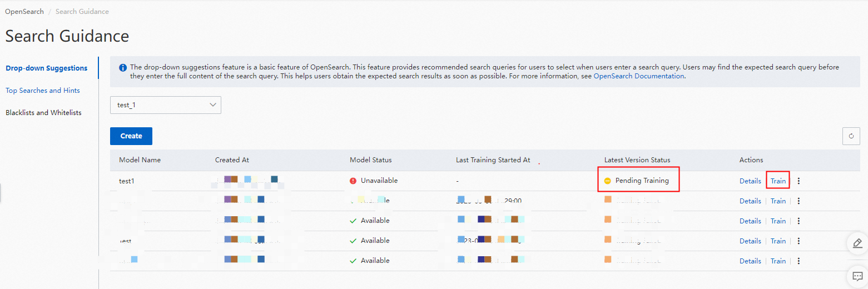The image size is (868, 289).
Task: Expand the test_1 application dropdown
Action: [x=166, y=105]
